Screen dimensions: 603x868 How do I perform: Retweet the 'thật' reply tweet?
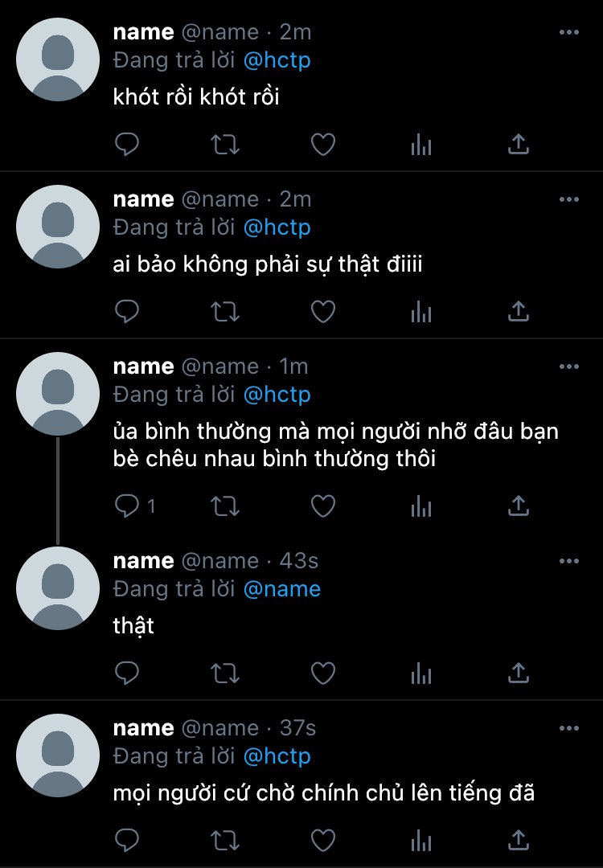pos(225,674)
